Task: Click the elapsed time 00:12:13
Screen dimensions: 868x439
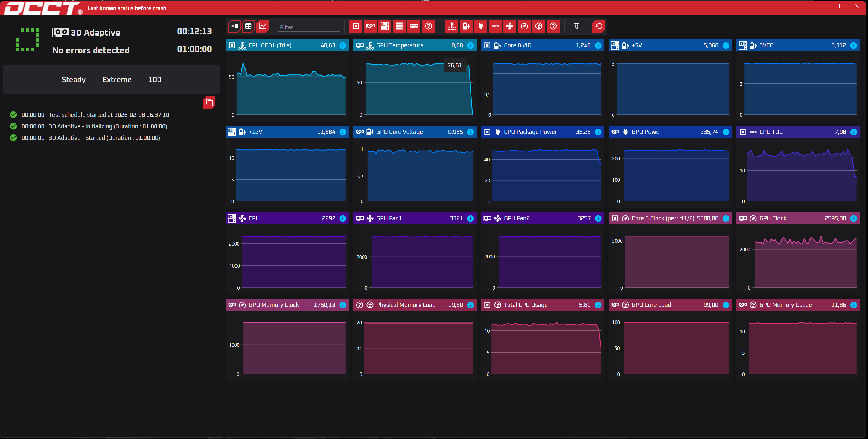Action: 194,31
